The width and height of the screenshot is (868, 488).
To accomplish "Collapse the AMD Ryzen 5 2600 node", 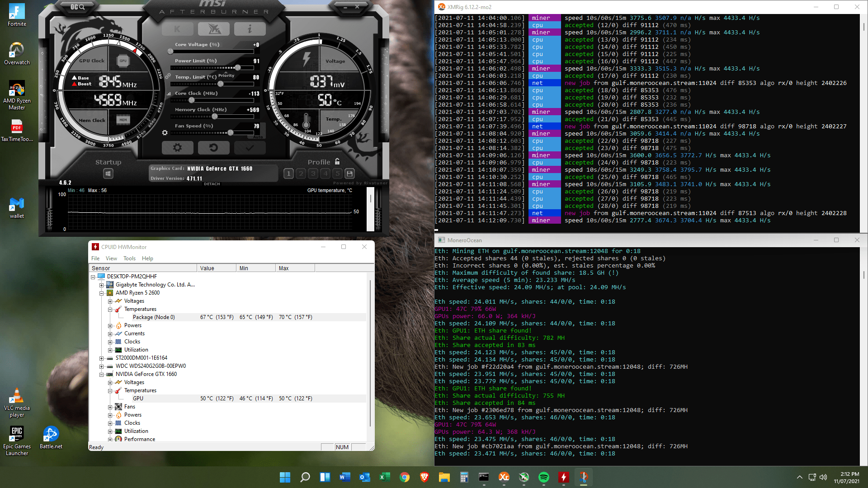I will coord(102,293).
